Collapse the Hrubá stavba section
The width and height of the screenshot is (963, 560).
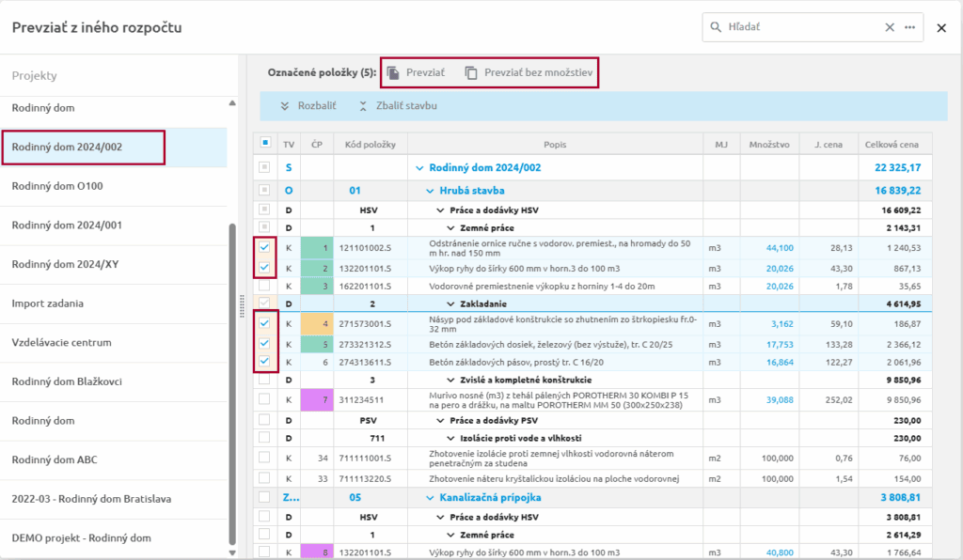click(x=419, y=190)
